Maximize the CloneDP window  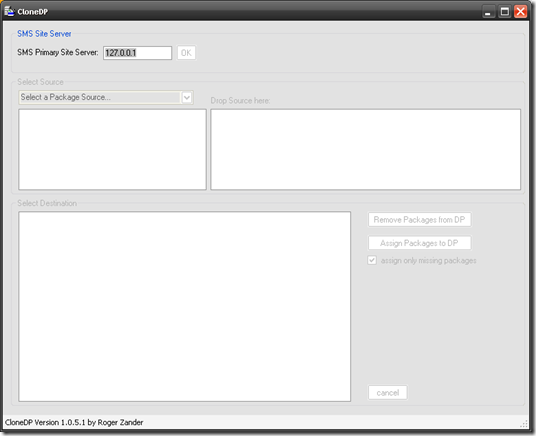click(x=505, y=12)
